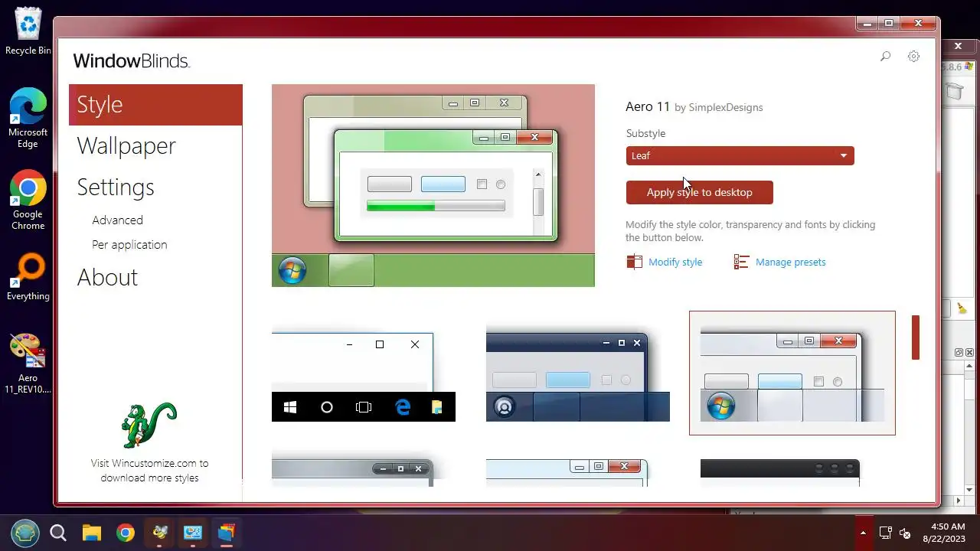Open Advanced settings sub-item

(x=117, y=220)
